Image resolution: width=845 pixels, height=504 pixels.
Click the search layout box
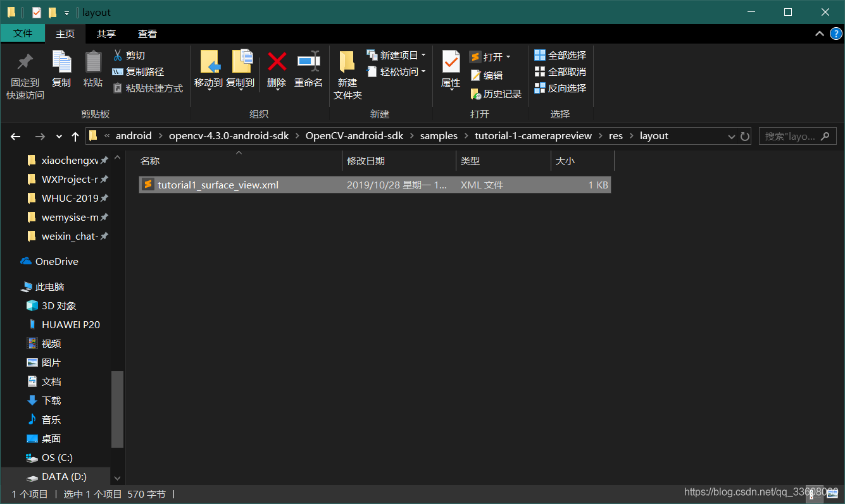(x=797, y=136)
